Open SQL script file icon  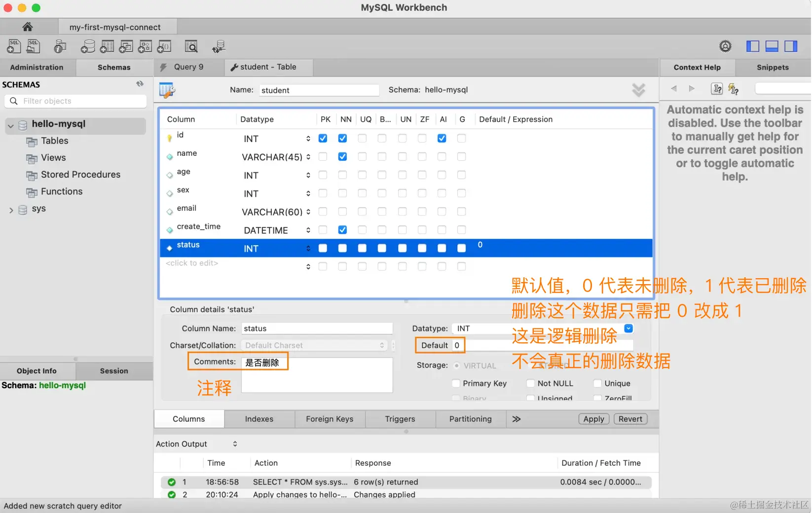pyautogui.click(x=34, y=46)
